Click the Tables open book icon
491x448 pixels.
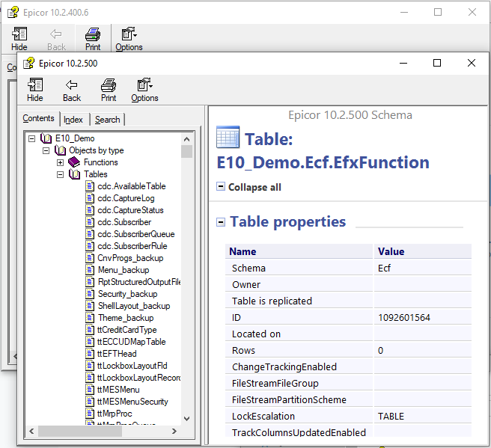74,174
